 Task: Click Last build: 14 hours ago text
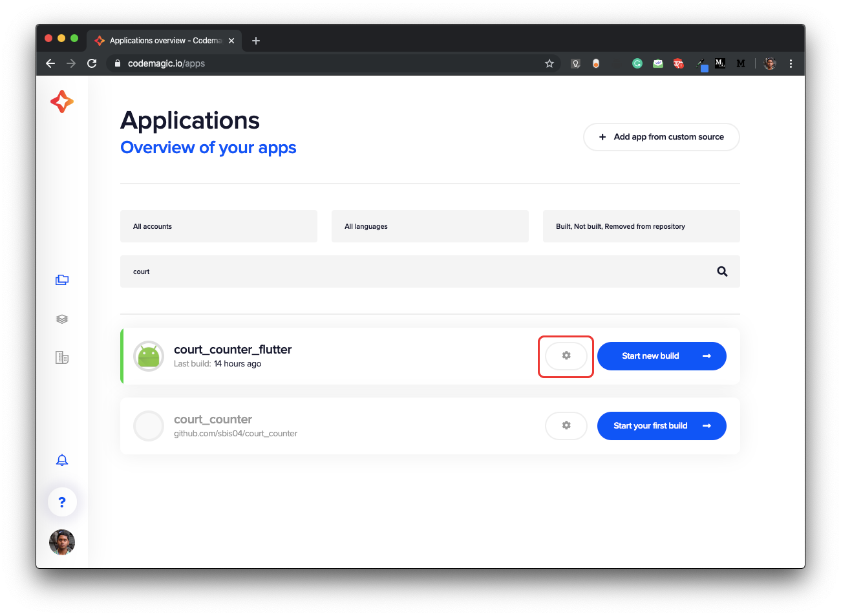217,364
